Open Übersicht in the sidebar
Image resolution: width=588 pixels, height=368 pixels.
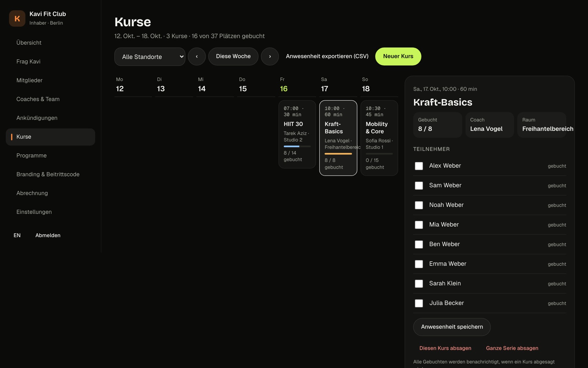[x=50, y=43]
